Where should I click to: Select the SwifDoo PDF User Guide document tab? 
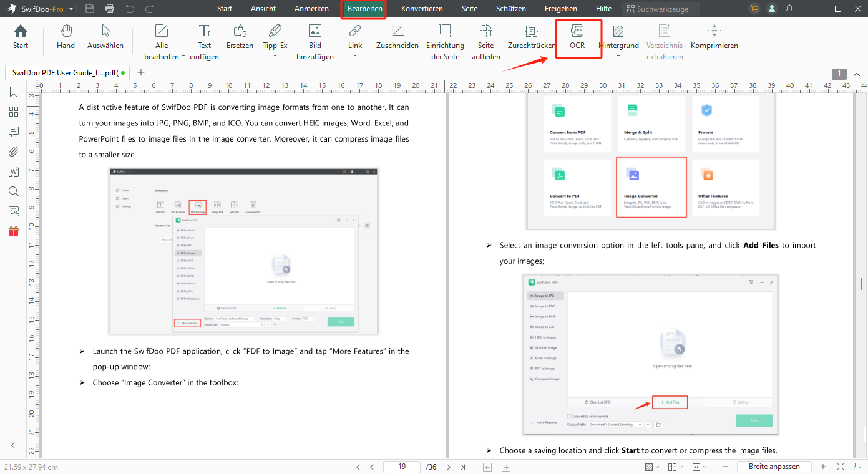66,72
